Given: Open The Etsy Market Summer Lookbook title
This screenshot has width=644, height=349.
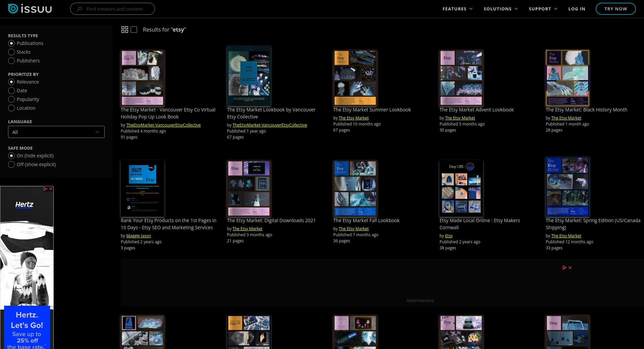Looking at the screenshot, I should point(372,110).
